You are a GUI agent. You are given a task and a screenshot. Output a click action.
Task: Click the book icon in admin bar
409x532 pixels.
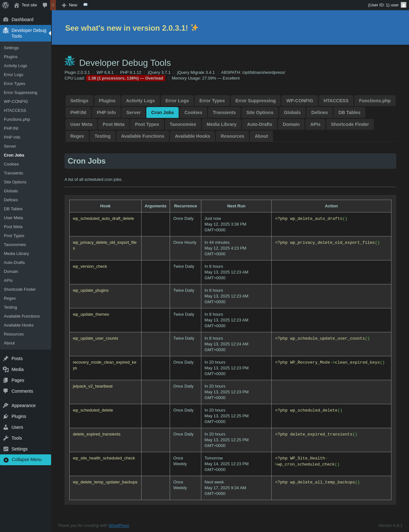pos(85,5)
